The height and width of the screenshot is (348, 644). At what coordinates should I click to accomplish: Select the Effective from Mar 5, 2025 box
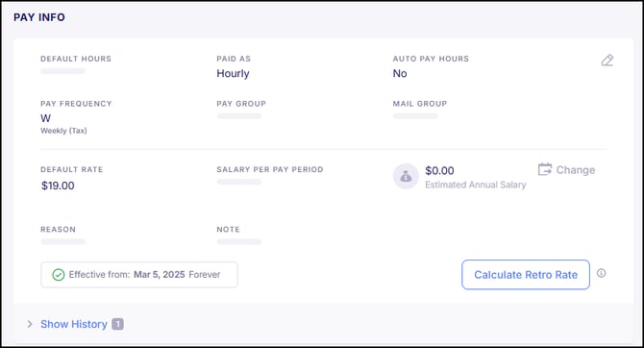point(139,274)
